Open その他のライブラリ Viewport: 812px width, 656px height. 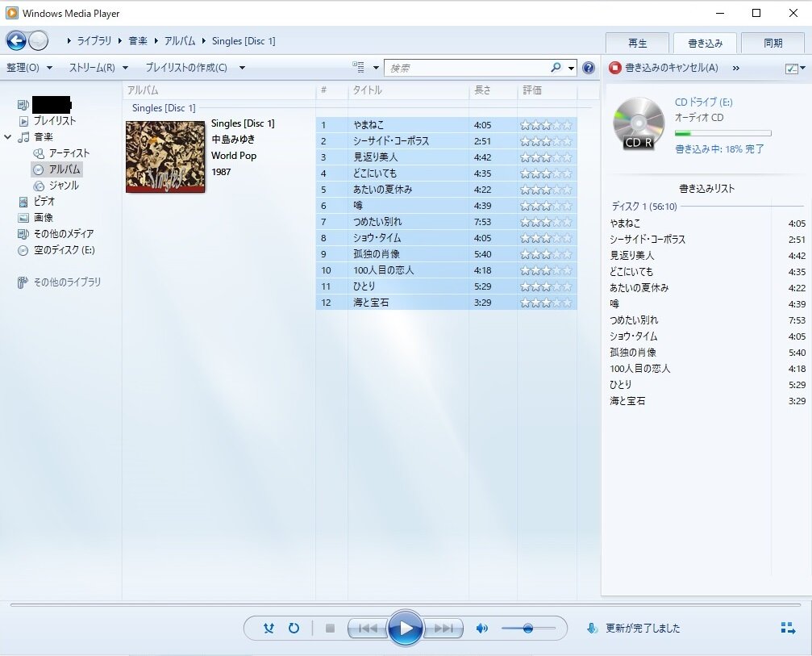[67, 282]
